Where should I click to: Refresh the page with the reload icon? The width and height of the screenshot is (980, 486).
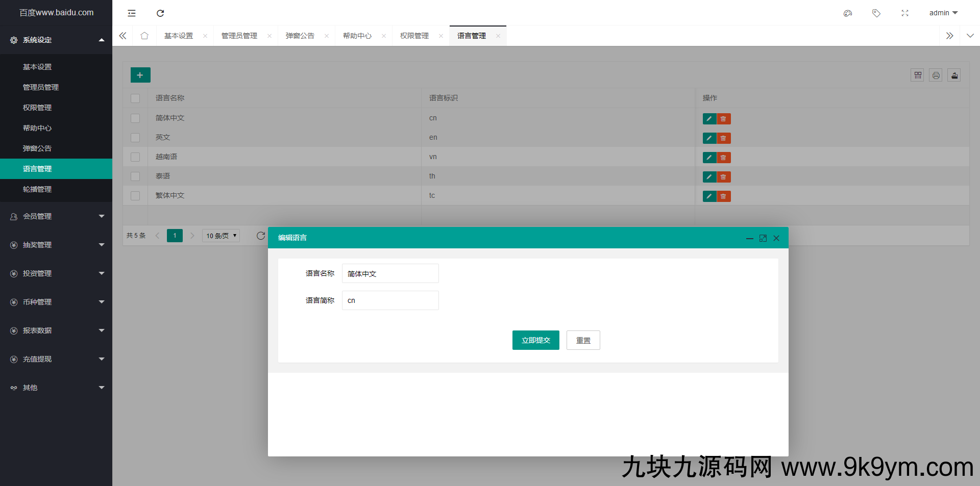tap(160, 13)
